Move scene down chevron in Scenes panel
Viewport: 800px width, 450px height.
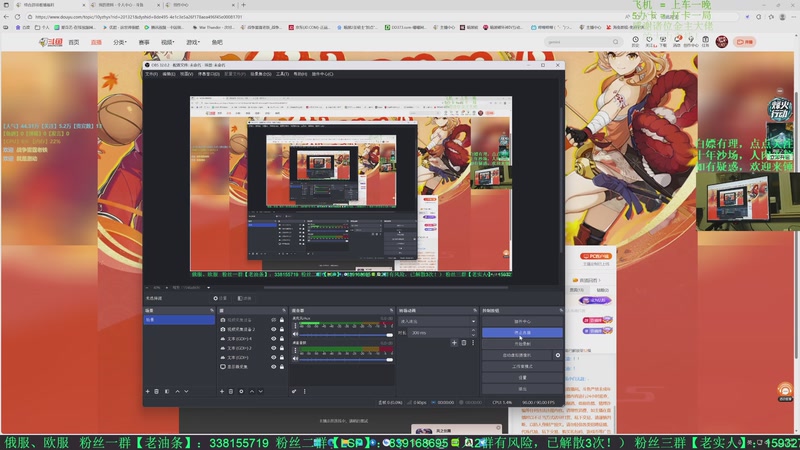(186, 391)
